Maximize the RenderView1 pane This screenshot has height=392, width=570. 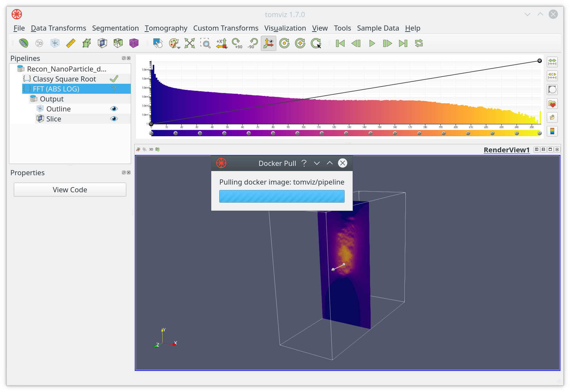click(x=550, y=149)
